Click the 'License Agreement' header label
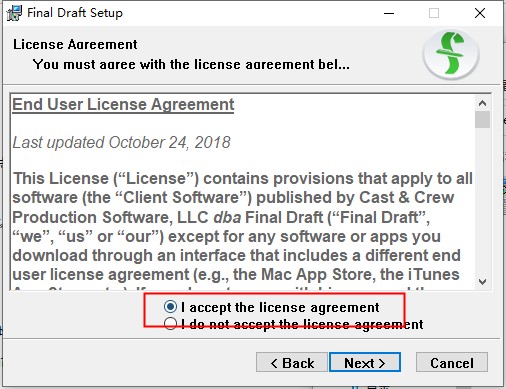The width and height of the screenshot is (506, 389). (x=75, y=44)
